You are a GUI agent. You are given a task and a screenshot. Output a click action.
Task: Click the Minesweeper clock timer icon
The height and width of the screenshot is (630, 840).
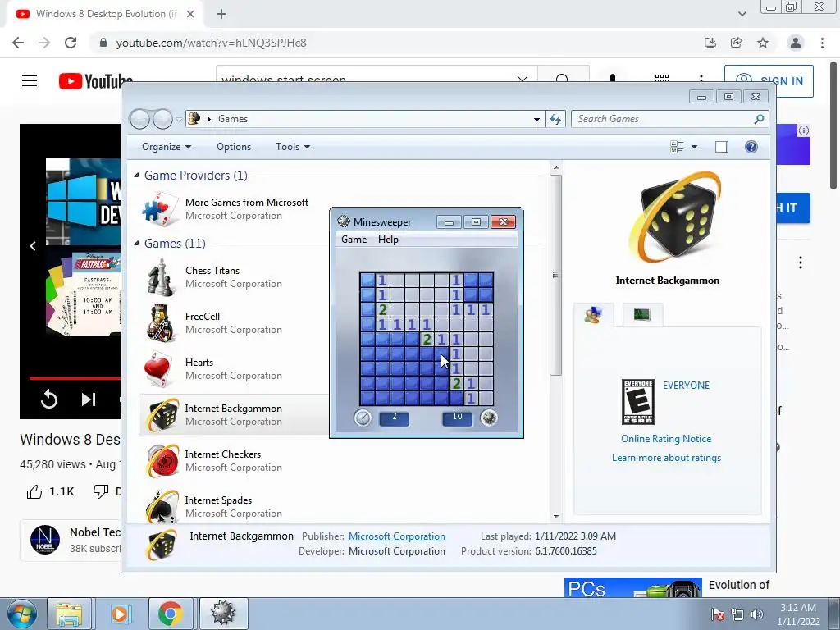(x=363, y=418)
